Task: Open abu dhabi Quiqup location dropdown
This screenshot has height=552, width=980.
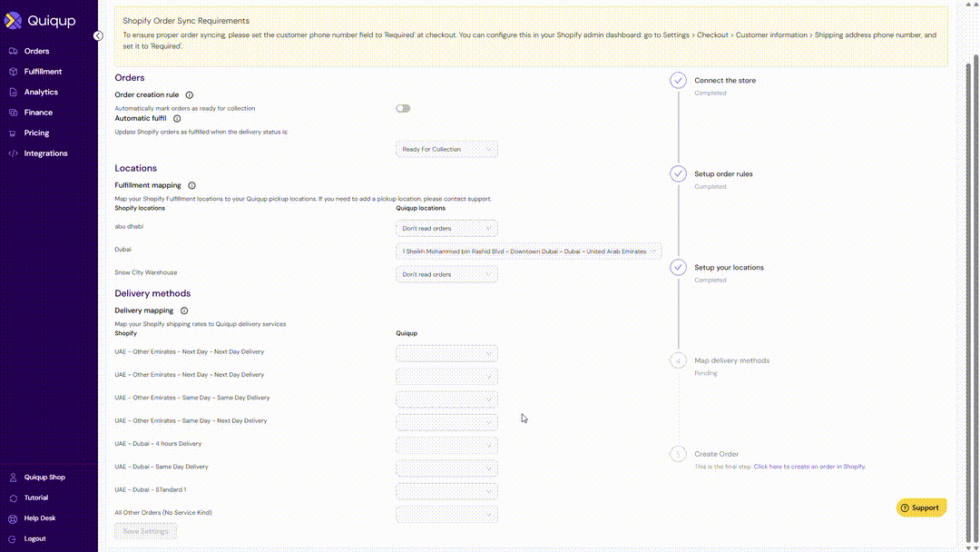Action: click(x=446, y=229)
